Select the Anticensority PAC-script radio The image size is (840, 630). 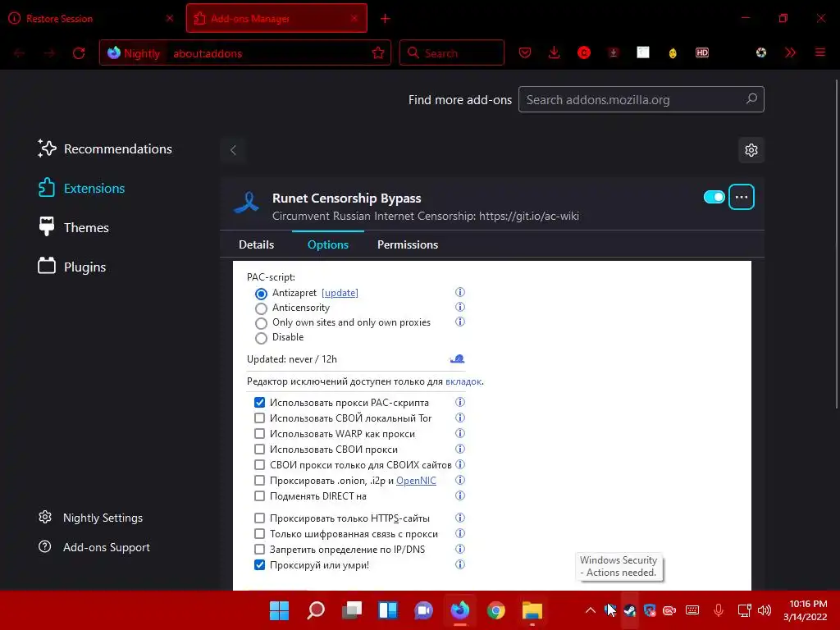tap(261, 308)
